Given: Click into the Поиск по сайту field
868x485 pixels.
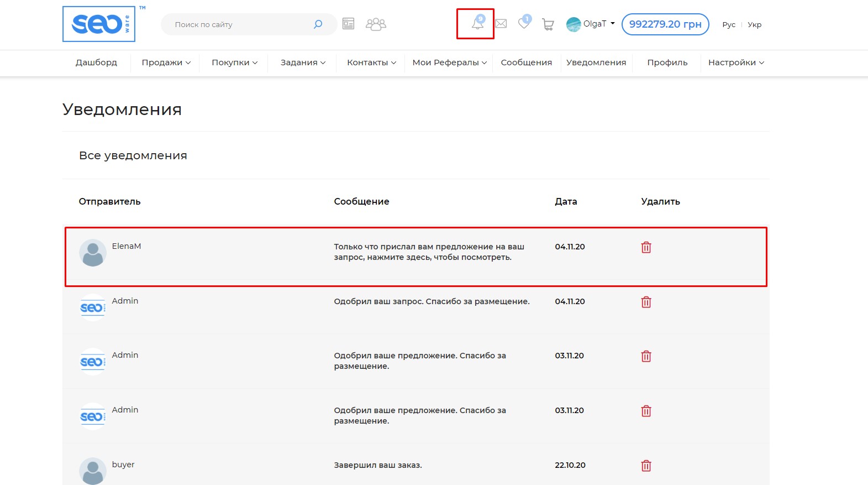Looking at the screenshot, I should [x=238, y=24].
